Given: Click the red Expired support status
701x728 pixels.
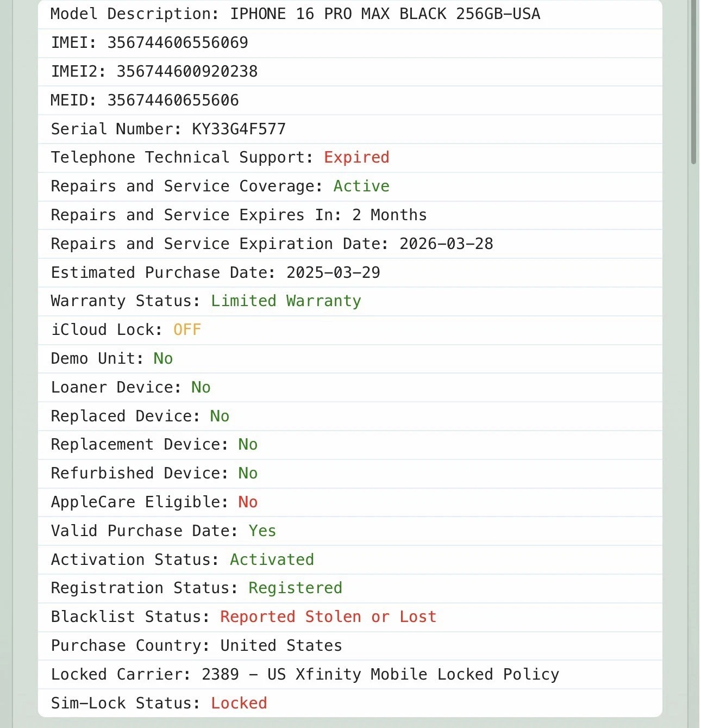Looking at the screenshot, I should [356, 157].
